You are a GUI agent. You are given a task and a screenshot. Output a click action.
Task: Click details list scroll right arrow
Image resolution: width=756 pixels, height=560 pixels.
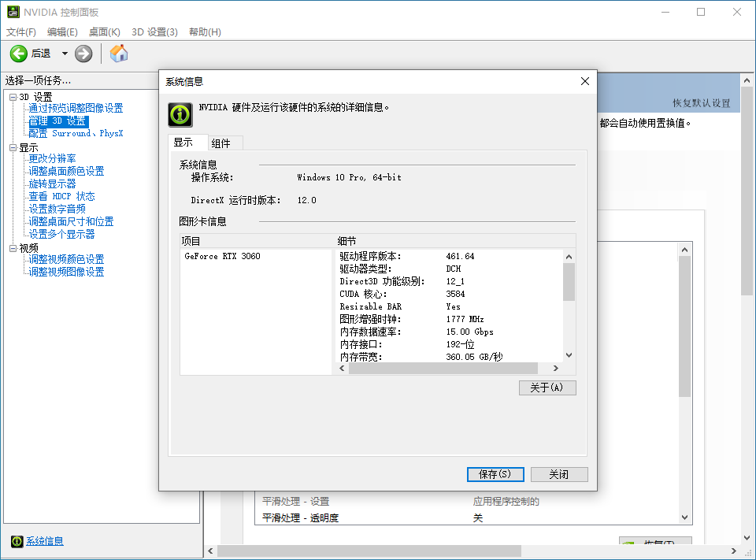coord(555,368)
